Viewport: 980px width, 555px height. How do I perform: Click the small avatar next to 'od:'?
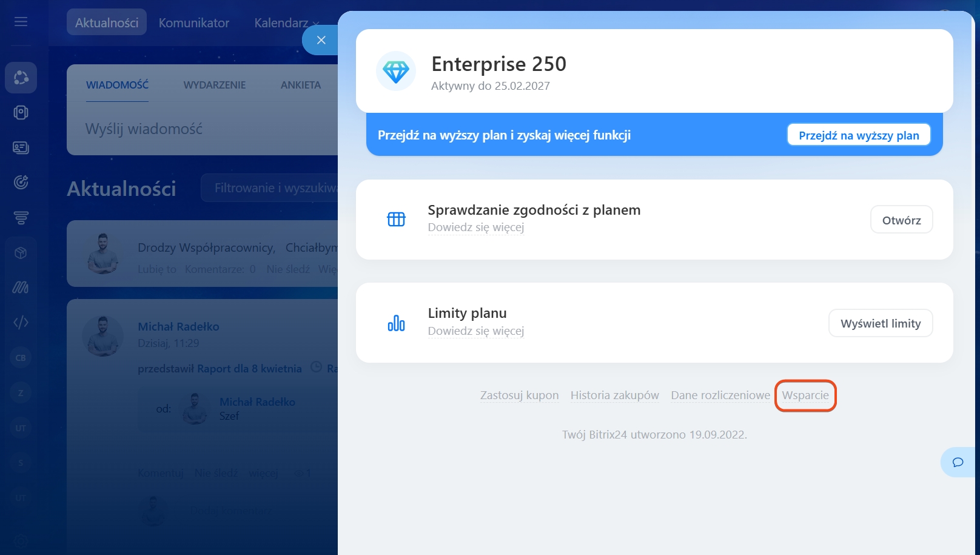[x=194, y=408]
